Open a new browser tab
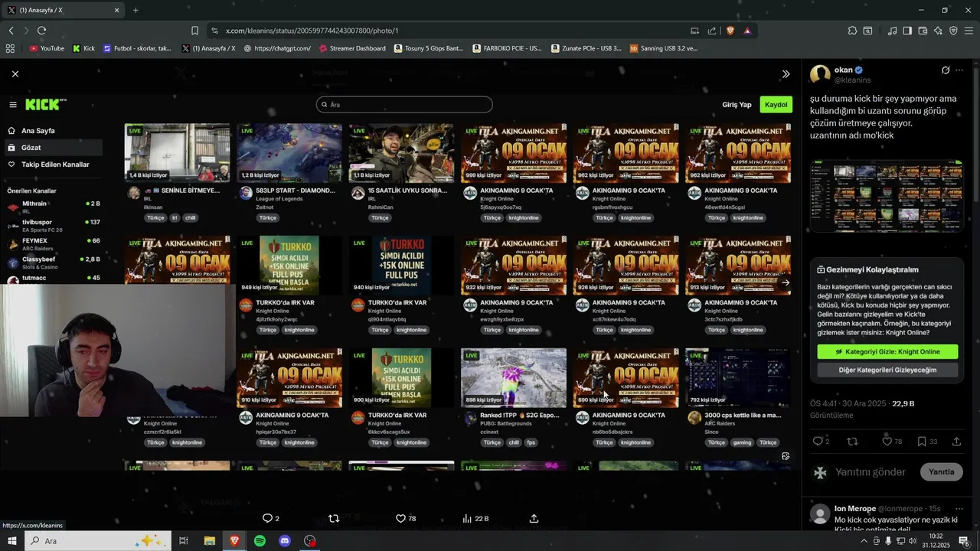The height and width of the screenshot is (551, 980). [x=136, y=10]
